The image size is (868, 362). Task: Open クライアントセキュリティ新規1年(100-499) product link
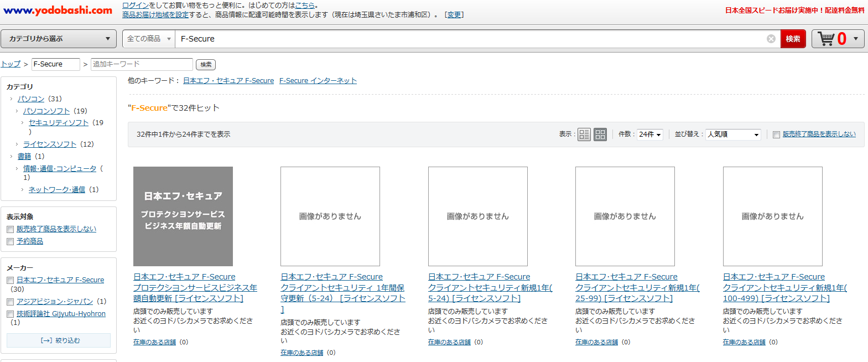785,288
